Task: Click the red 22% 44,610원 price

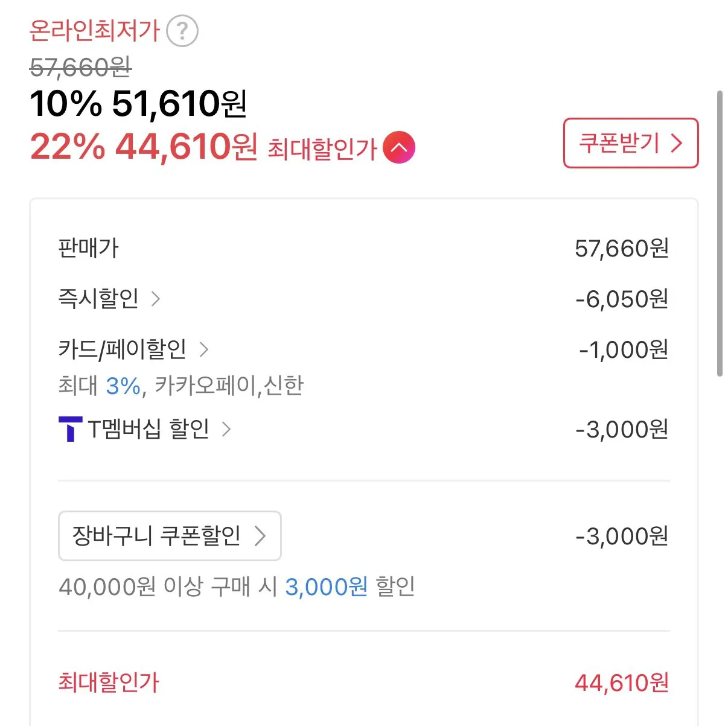Action: pos(144,147)
